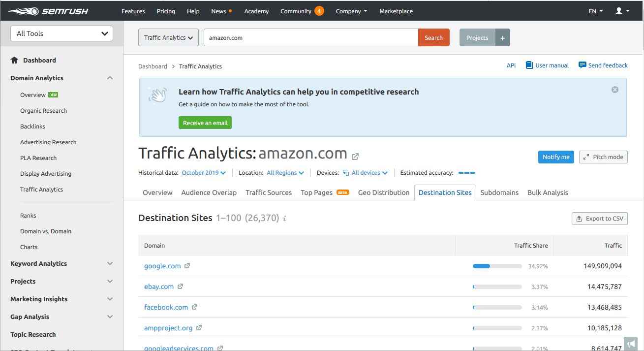Click the speaker icon at bottom right
Image resolution: width=644 pixels, height=351 pixels.
coord(631,344)
